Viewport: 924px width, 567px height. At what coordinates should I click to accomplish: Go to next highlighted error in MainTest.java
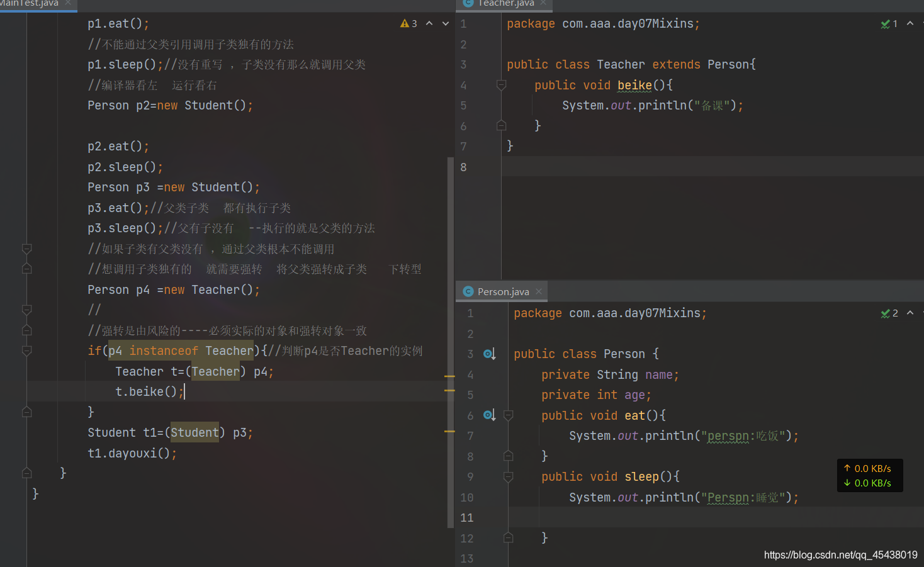point(446,23)
